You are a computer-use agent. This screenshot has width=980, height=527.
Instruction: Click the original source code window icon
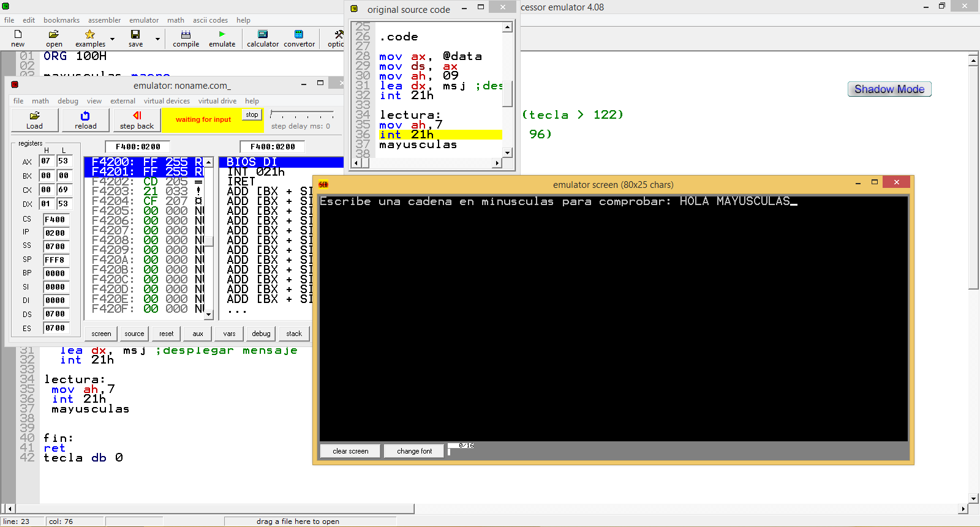click(x=354, y=9)
